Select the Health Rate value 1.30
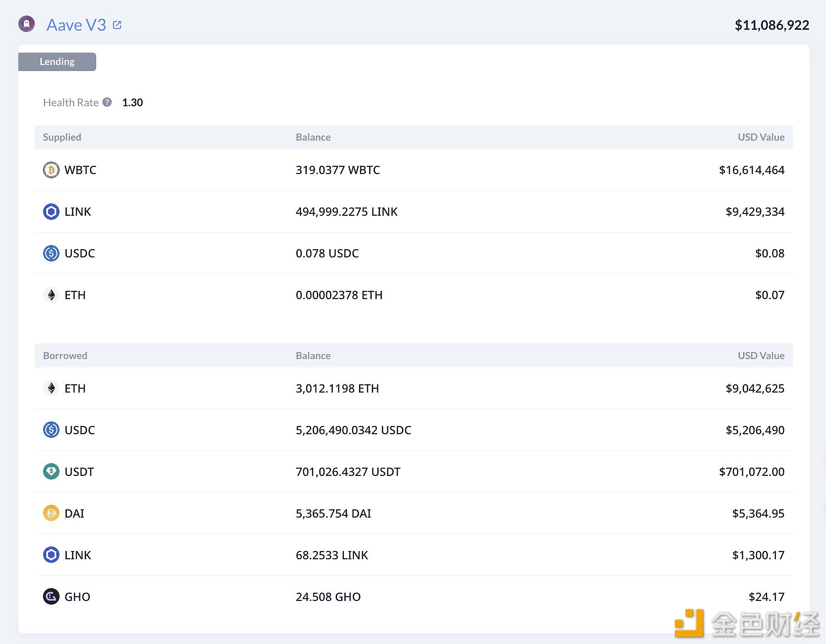Image resolution: width=826 pixels, height=644 pixels. [132, 103]
